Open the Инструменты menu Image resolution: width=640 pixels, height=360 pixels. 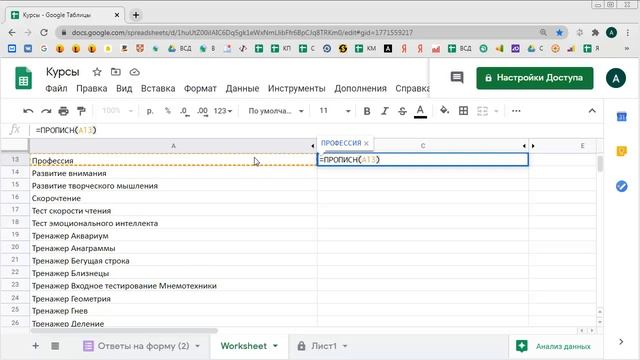(x=297, y=89)
